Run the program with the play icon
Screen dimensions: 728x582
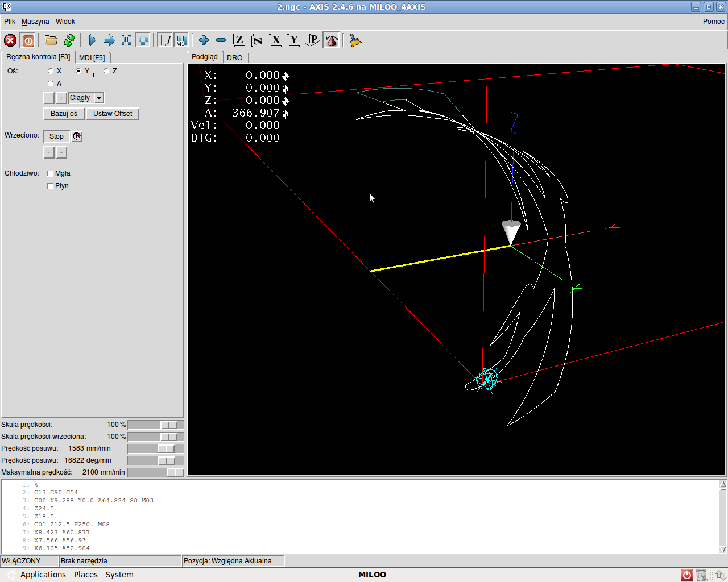(92, 40)
